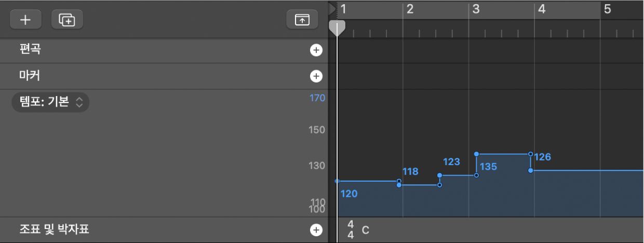Click bar 3 in the ruler
Viewport: 644px width, 243px height.
(476, 9)
